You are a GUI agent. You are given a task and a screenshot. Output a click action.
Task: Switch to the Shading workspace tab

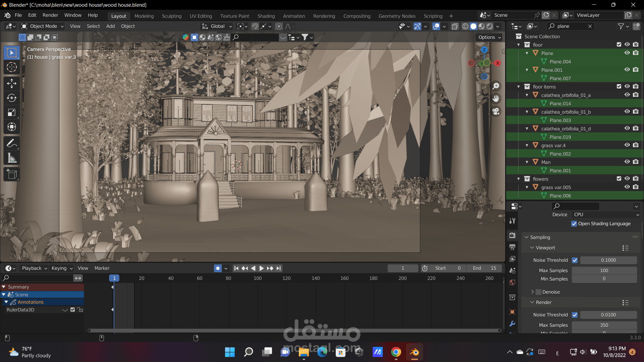[266, 16]
